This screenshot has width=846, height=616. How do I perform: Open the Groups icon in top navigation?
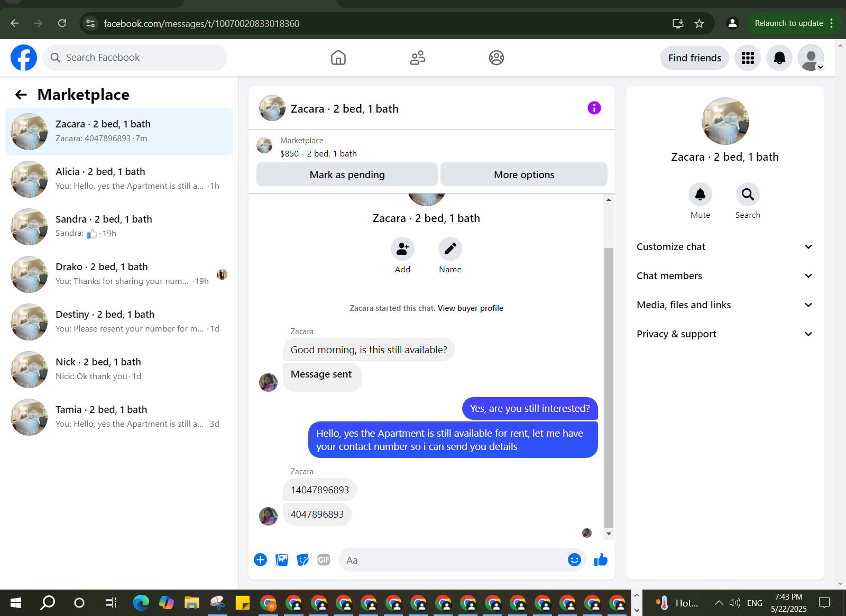(496, 58)
